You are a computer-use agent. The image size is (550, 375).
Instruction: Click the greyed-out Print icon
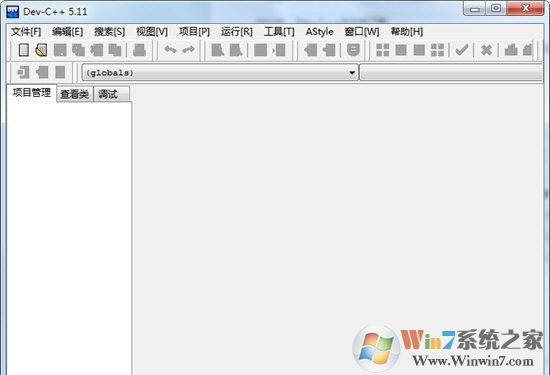[x=139, y=50]
